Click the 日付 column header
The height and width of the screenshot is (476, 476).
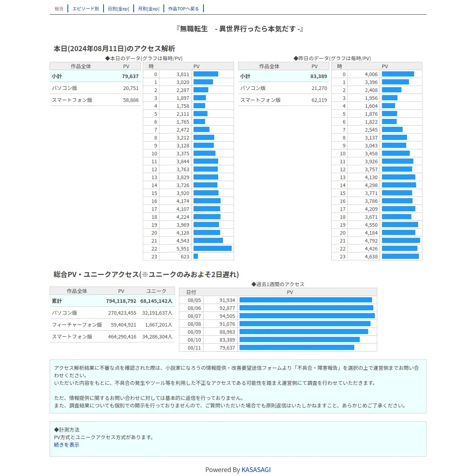pyautogui.click(x=191, y=292)
